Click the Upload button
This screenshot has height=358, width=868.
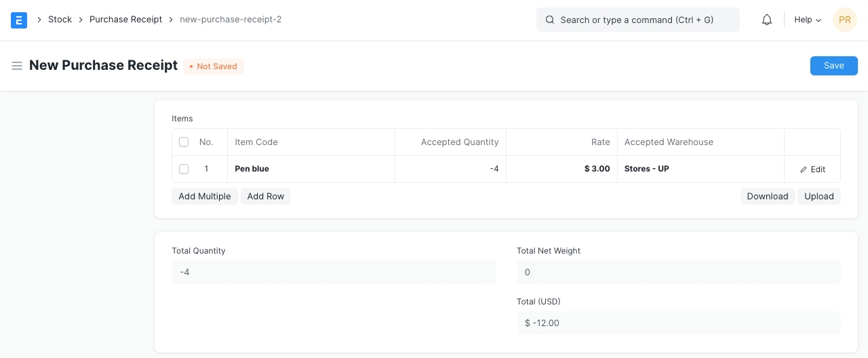point(818,197)
